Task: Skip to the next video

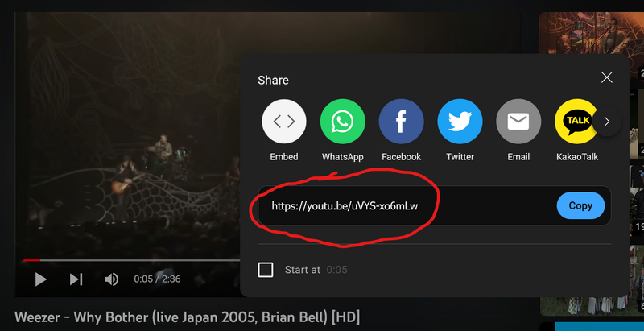Action: 76,279
